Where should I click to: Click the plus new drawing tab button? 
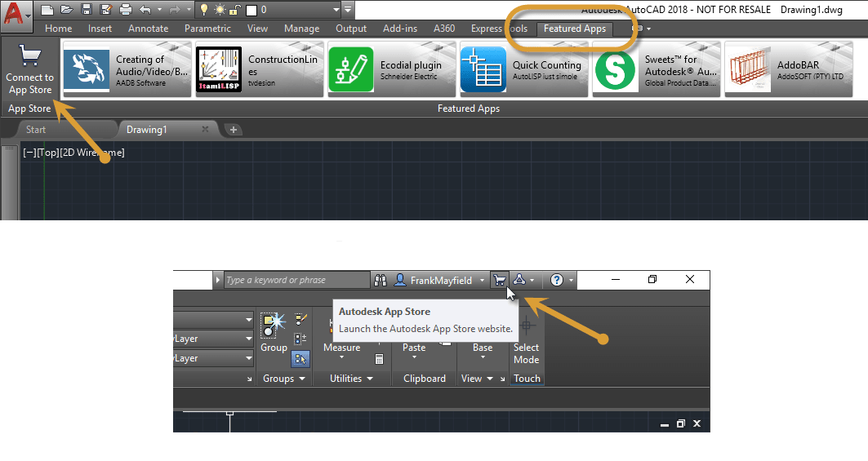coord(234,130)
